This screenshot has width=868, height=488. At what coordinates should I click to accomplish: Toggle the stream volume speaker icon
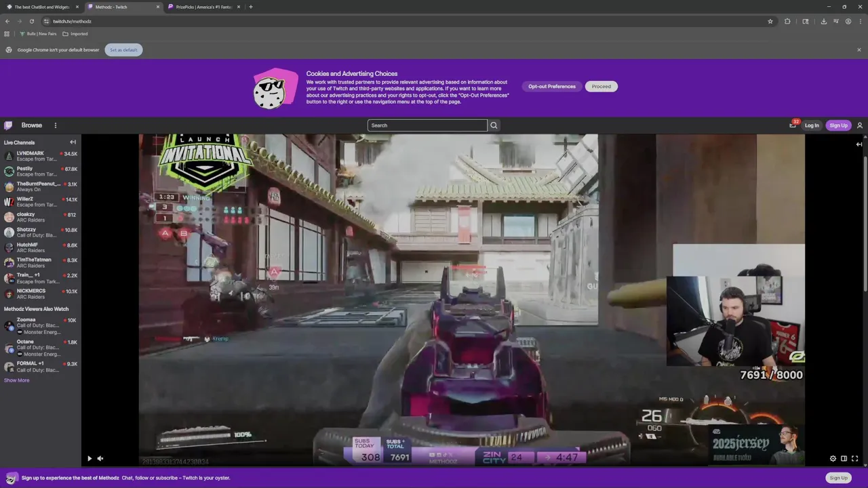pyautogui.click(x=100, y=459)
